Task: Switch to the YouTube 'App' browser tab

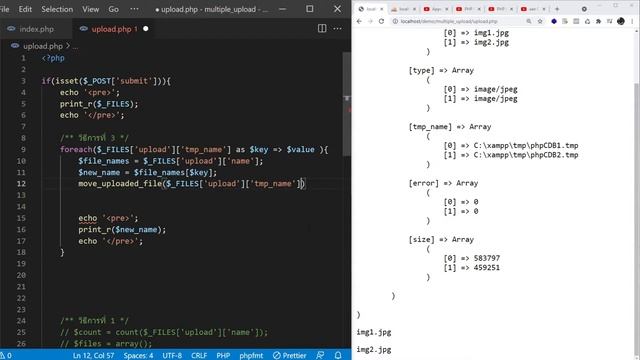Action: point(435,9)
